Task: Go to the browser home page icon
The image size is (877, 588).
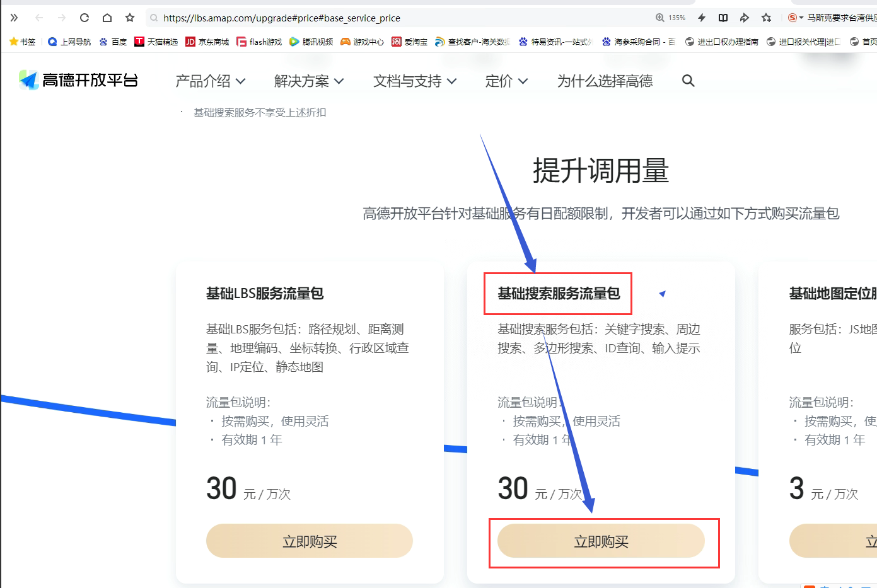Action: (107, 18)
